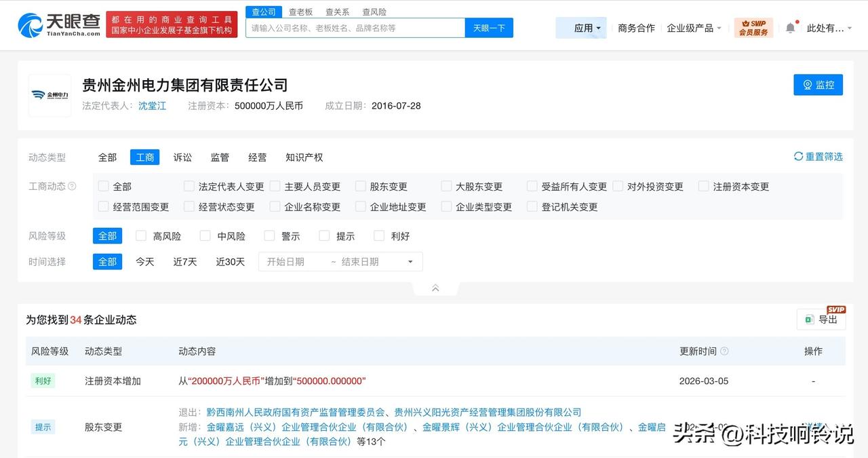Select the 今天 time filter
Image resolution: width=868 pixels, height=458 pixels.
(x=144, y=262)
